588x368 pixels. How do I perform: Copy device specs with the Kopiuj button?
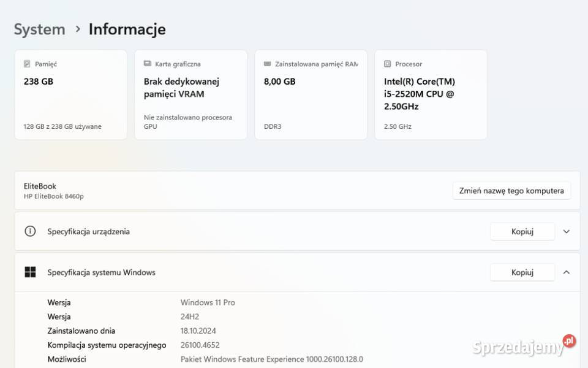(x=522, y=231)
